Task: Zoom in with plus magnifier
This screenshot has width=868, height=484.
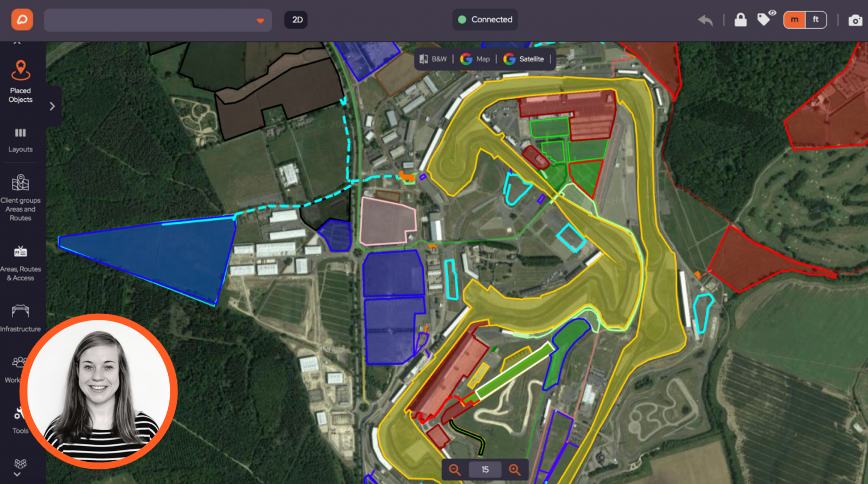Action: point(514,469)
